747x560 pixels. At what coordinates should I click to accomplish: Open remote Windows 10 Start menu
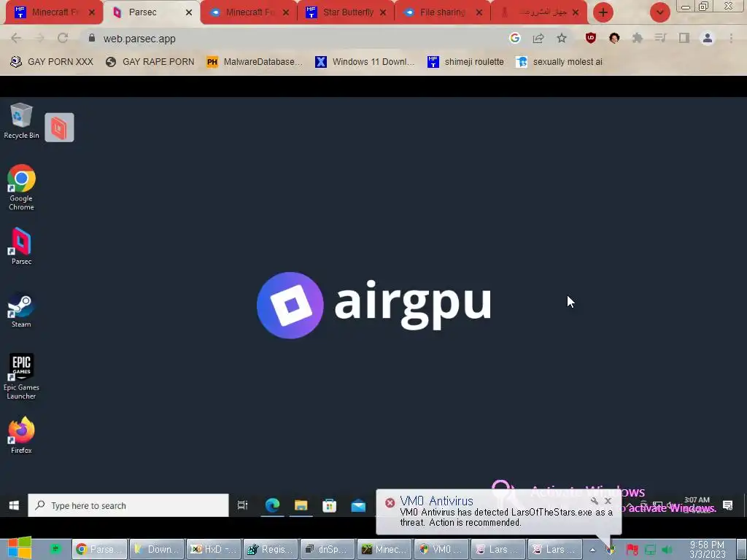click(x=14, y=505)
